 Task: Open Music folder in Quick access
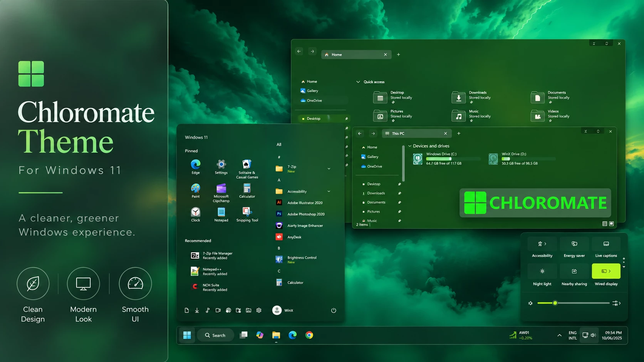(471, 116)
